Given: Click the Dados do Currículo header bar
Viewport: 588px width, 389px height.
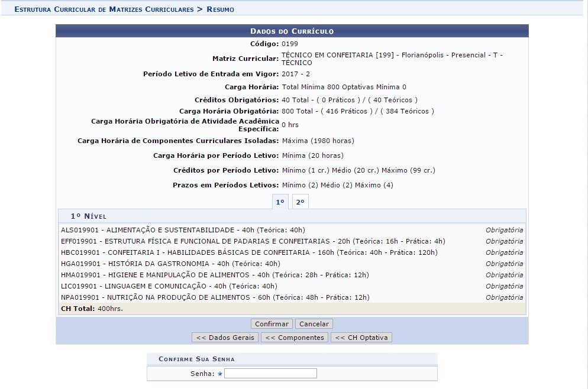Looking at the screenshot, I should pyautogui.click(x=292, y=31).
